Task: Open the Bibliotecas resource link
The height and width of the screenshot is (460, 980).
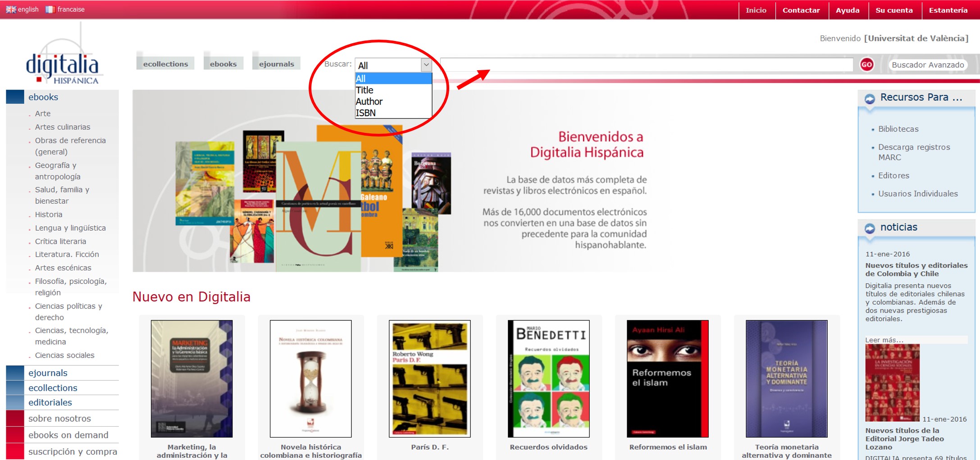Action: pyautogui.click(x=898, y=129)
